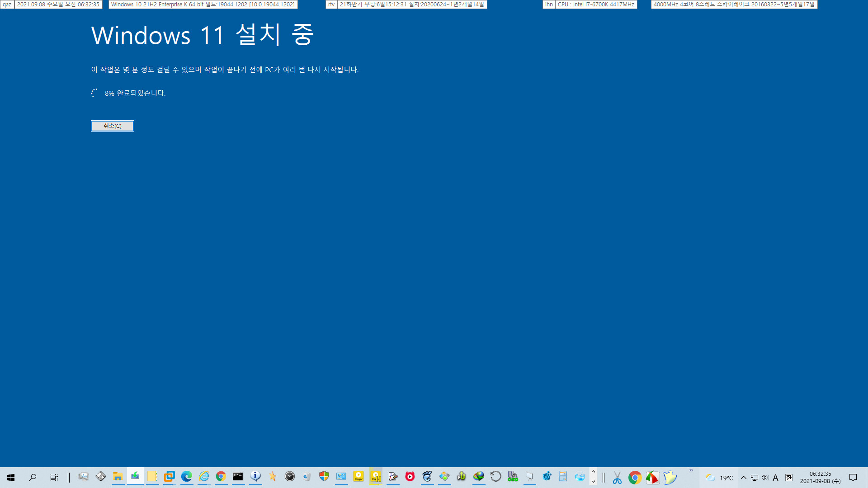Open the yellow notebook app on taskbar

pos(152,477)
